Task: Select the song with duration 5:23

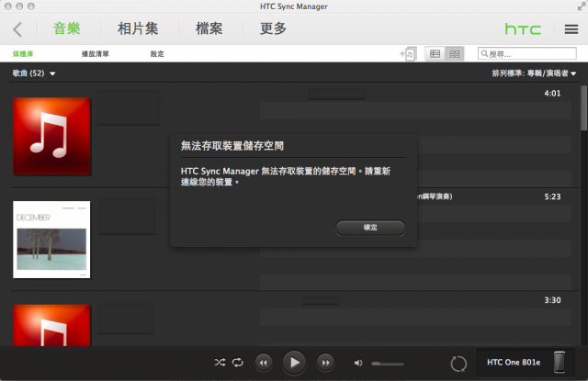Action: (x=552, y=196)
